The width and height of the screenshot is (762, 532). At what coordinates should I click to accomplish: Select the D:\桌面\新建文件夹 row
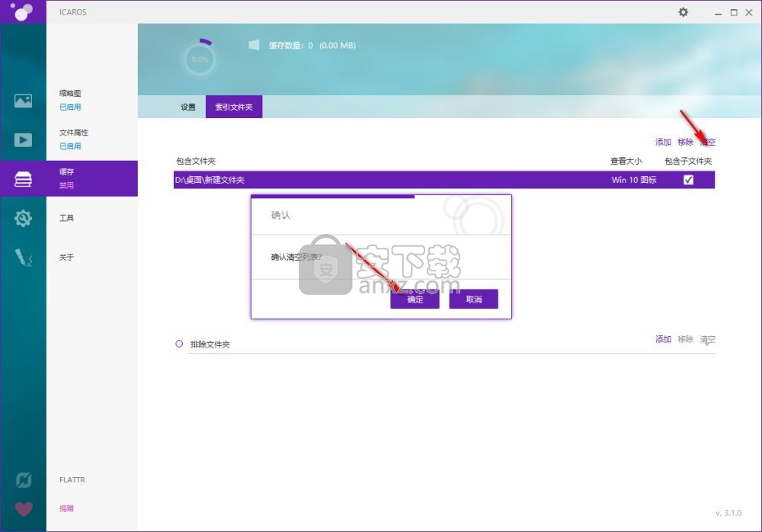444,180
